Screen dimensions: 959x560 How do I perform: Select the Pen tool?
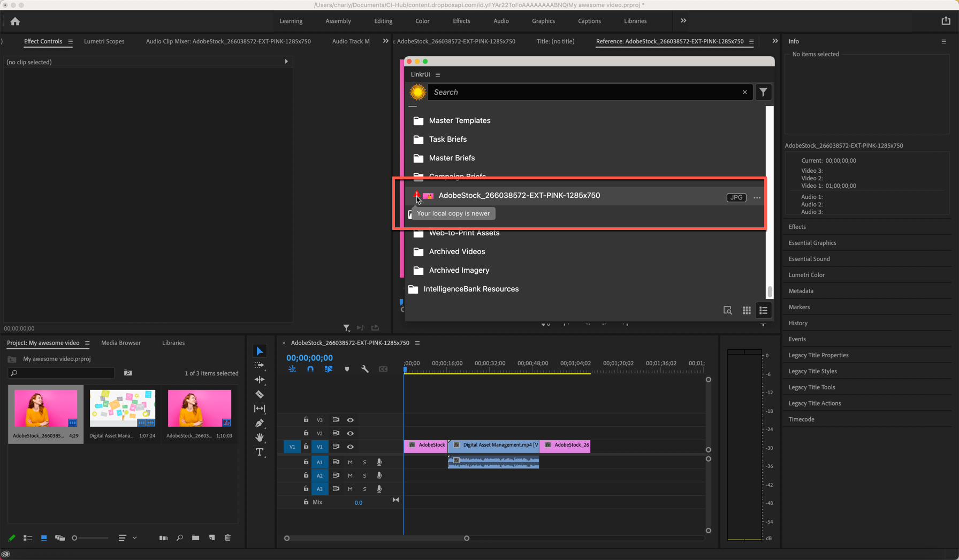point(260,423)
